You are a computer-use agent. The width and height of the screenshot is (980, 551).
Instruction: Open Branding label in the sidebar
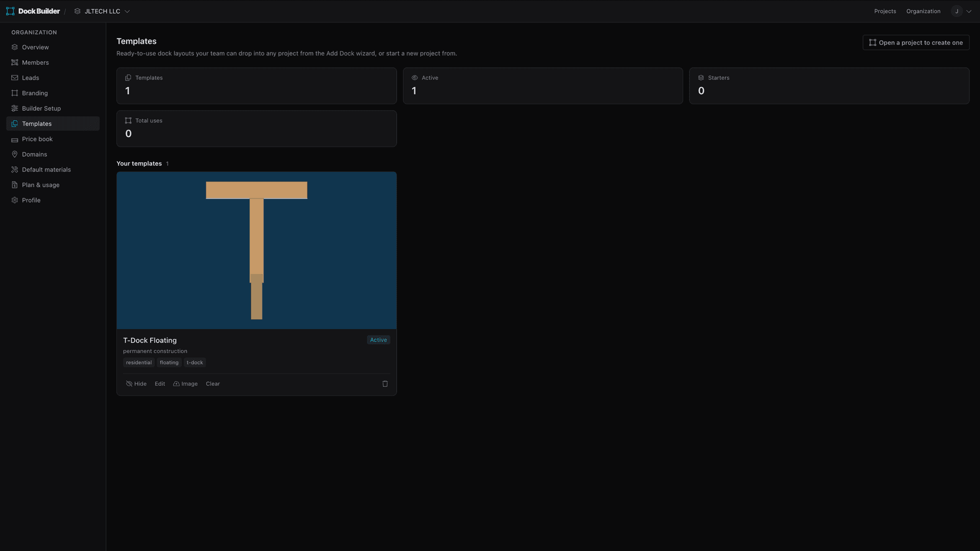click(35, 93)
